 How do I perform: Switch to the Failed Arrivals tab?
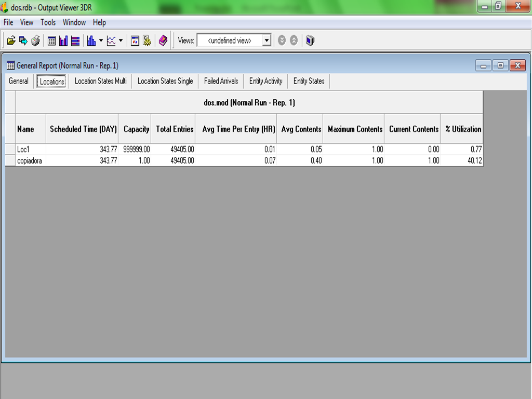pos(221,81)
